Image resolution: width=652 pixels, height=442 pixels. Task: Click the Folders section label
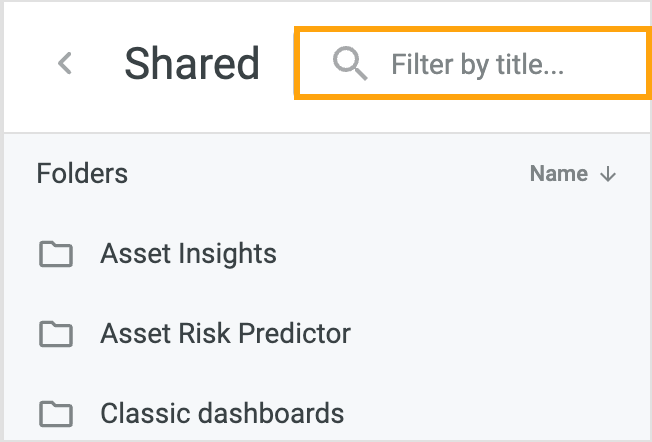[82, 173]
